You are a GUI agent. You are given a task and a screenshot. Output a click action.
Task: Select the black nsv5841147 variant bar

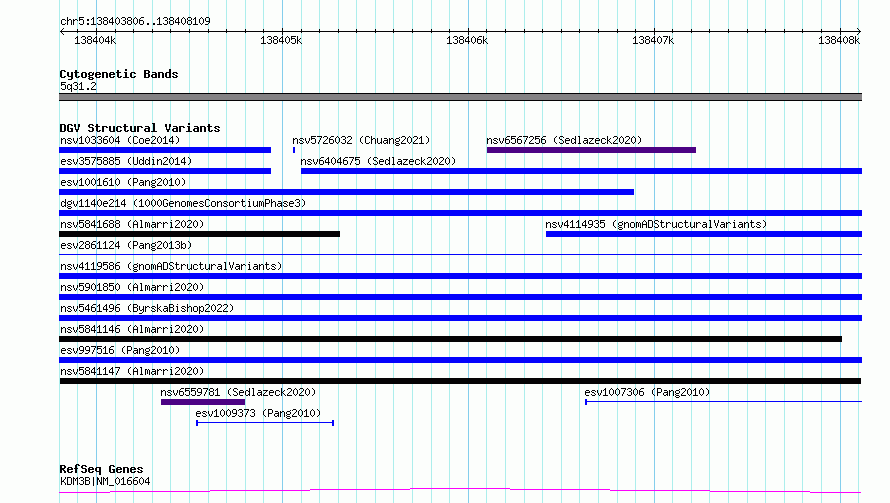460,382
